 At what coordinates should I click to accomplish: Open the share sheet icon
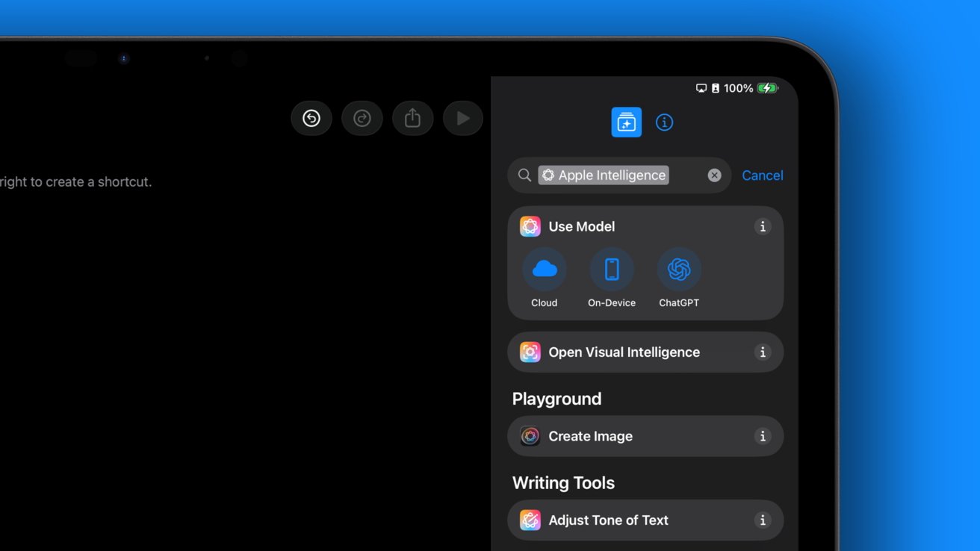point(413,118)
